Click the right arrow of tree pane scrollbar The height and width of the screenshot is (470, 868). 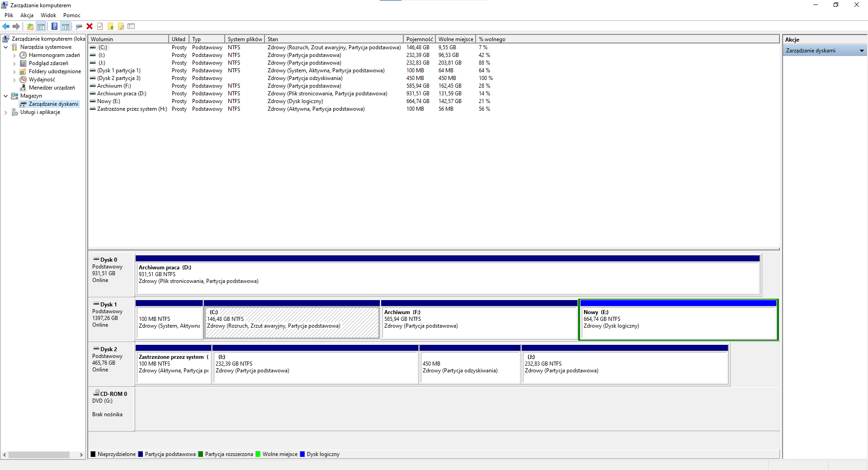(x=81, y=455)
